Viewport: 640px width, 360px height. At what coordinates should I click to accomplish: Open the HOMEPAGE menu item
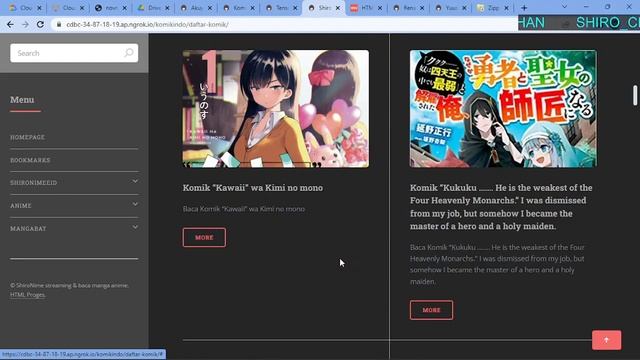coord(27,137)
